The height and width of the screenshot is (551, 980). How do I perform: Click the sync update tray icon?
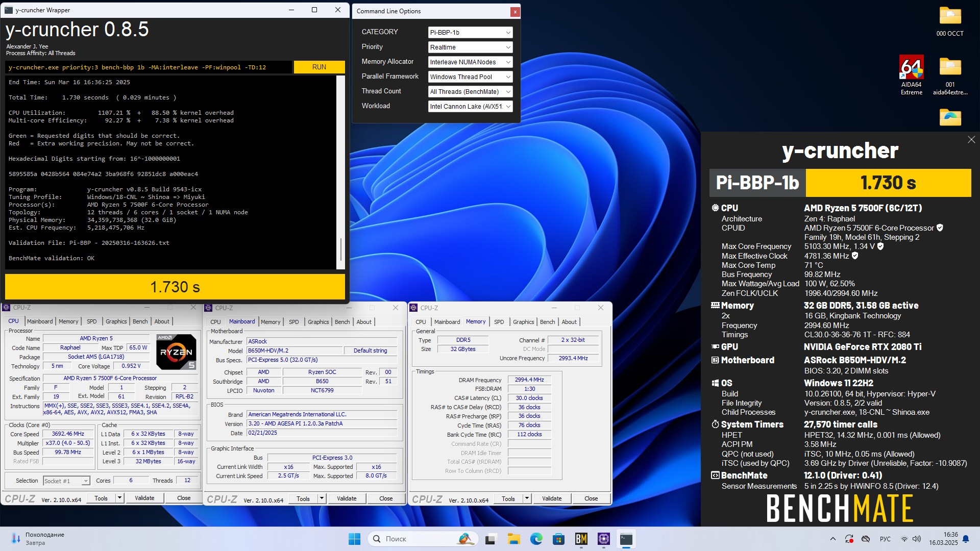point(849,539)
